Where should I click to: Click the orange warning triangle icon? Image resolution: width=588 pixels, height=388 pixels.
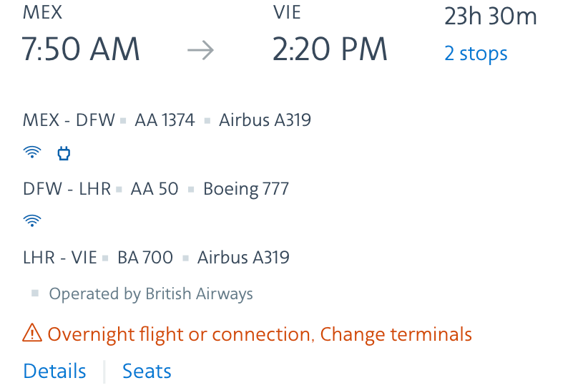(32, 333)
